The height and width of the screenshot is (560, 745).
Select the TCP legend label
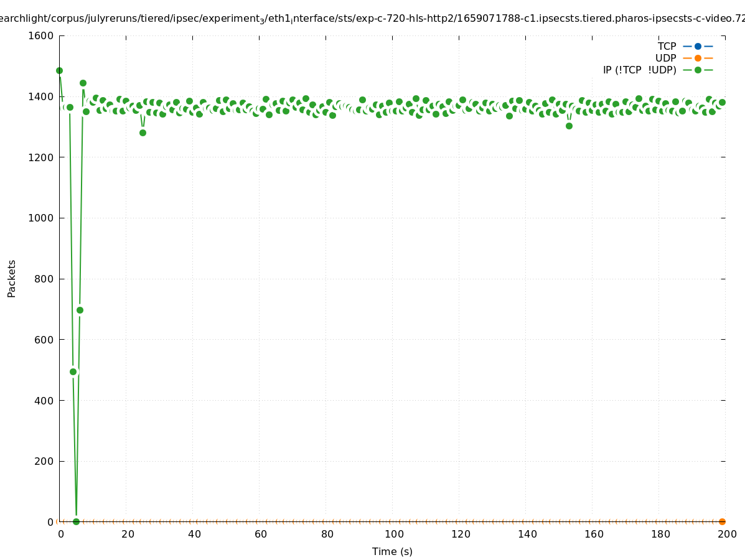(x=667, y=46)
